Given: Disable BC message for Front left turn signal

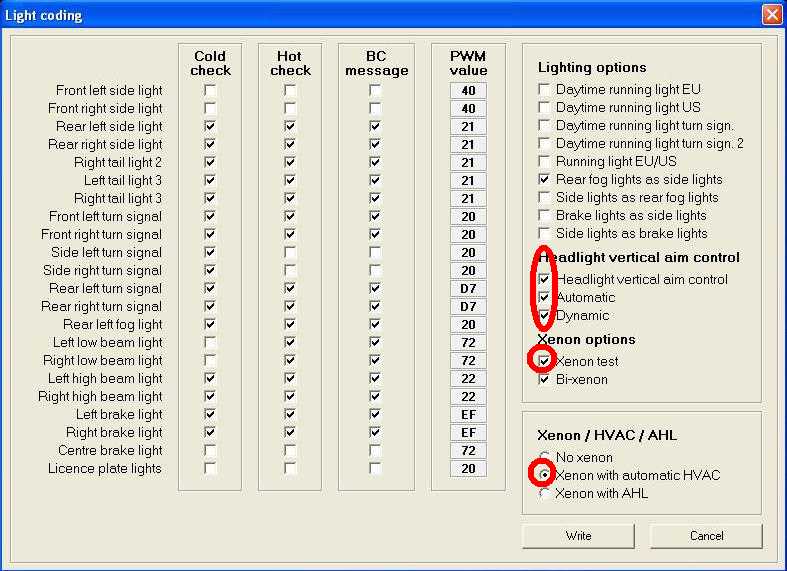Looking at the screenshot, I should pos(374,216).
